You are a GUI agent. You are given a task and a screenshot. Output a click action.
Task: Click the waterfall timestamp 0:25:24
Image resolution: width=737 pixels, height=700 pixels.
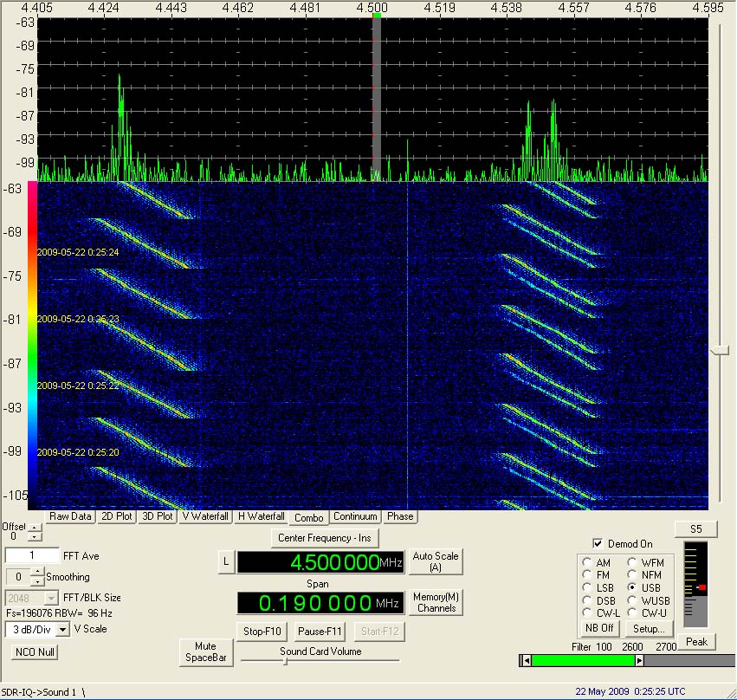click(x=78, y=252)
